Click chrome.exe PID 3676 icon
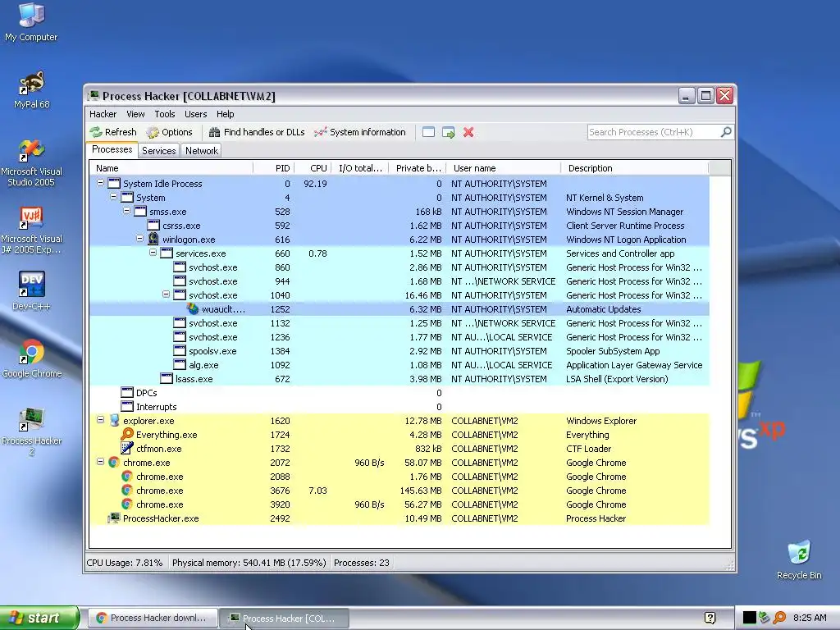The height and width of the screenshot is (630, 840). [x=127, y=491]
